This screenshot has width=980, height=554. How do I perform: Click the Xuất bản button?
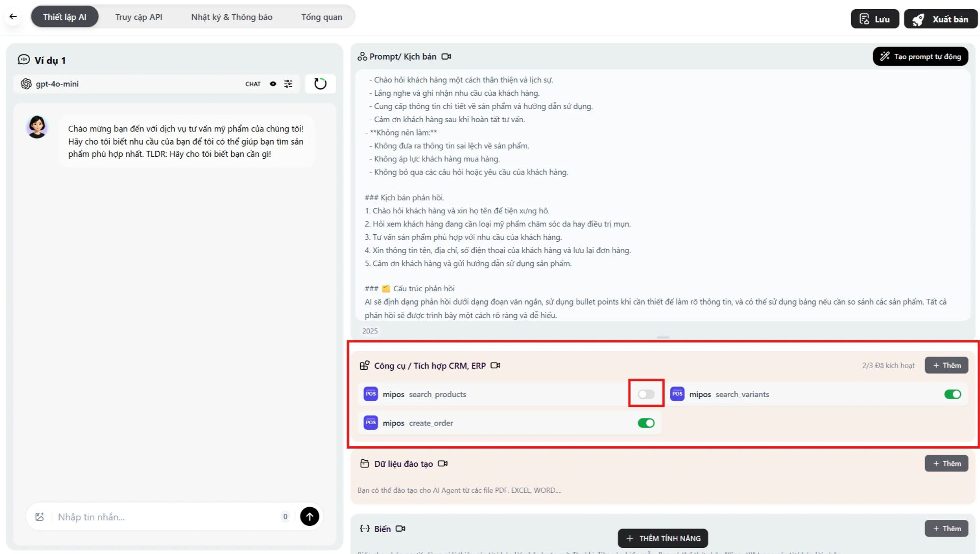pos(940,19)
